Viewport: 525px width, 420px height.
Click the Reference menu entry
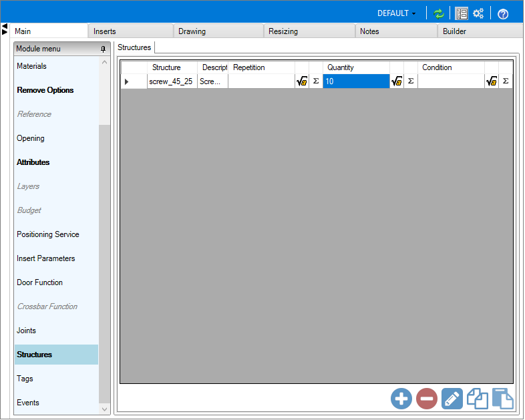click(56, 114)
